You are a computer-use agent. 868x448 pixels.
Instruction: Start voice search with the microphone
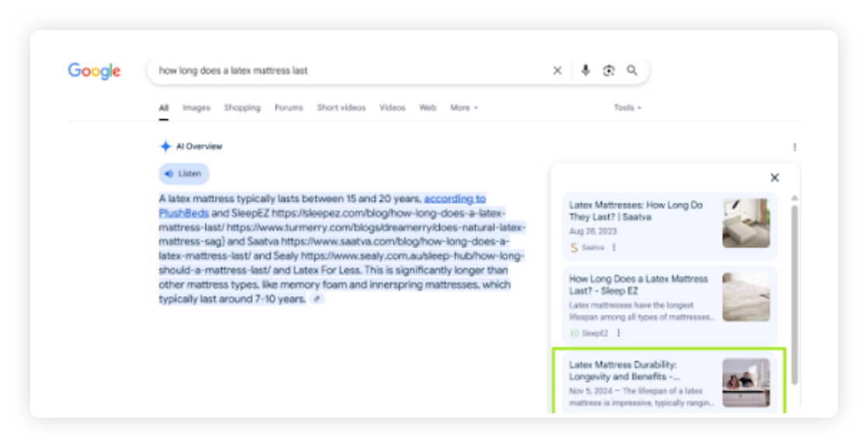coord(586,71)
